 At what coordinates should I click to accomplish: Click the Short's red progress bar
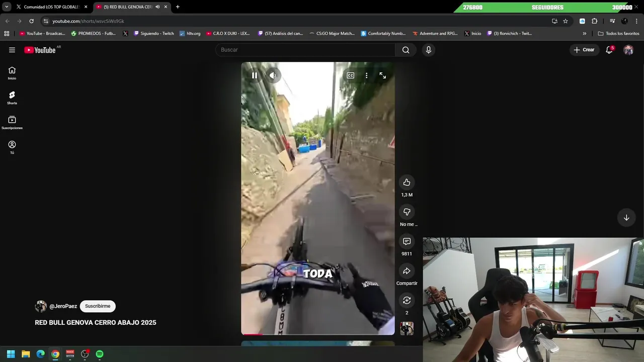point(252,334)
